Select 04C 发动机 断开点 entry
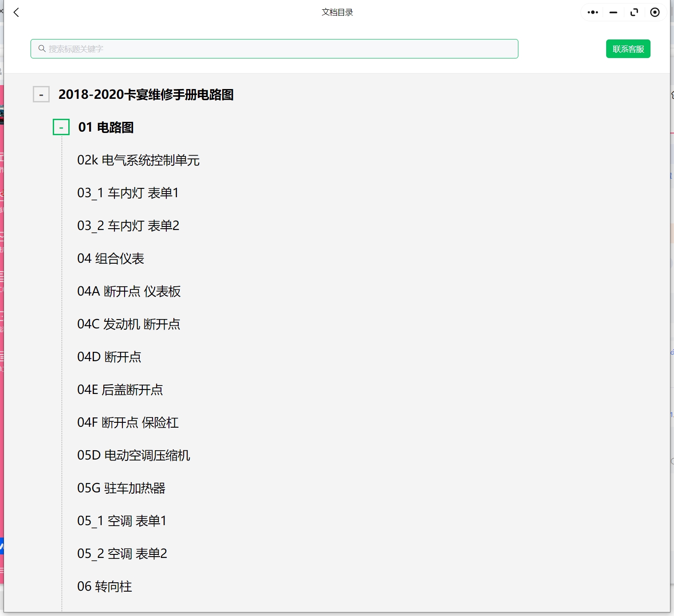674x616 pixels. (x=129, y=324)
